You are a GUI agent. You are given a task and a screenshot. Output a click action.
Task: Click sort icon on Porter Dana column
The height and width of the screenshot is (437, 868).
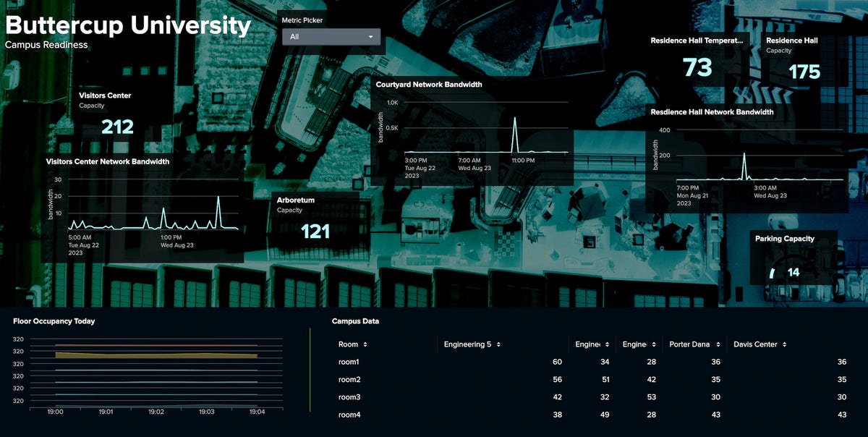[x=716, y=344]
